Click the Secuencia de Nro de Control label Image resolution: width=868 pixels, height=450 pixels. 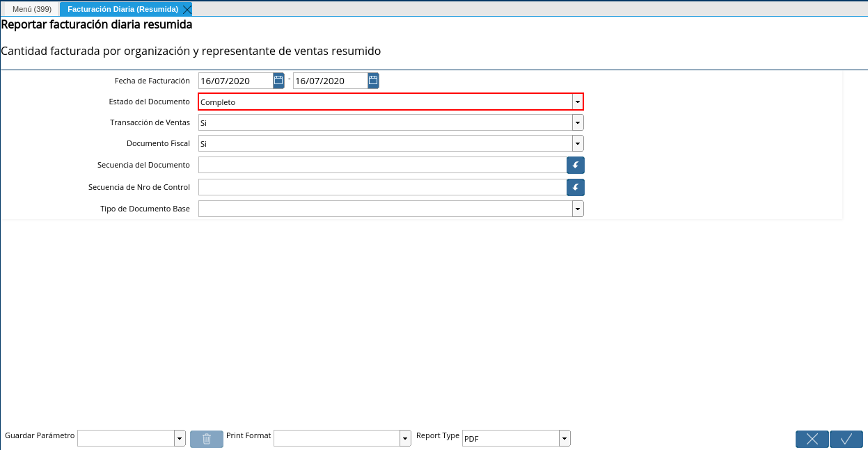[x=139, y=187]
